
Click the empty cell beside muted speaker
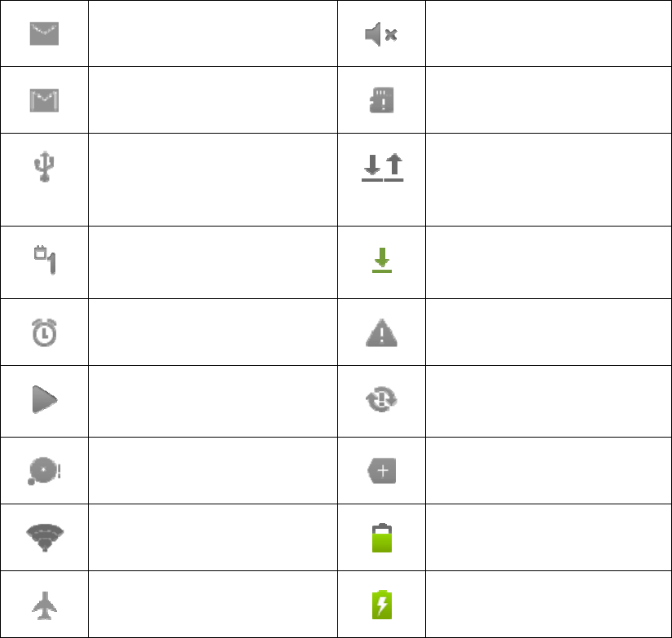click(548, 33)
